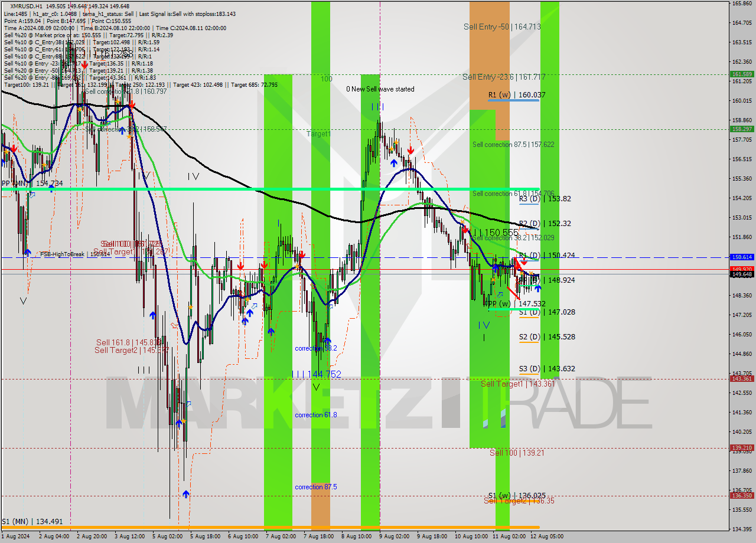This screenshot has width=756, height=543.
Task: Click the green 161.589 price axis tag
Action: (742, 74)
